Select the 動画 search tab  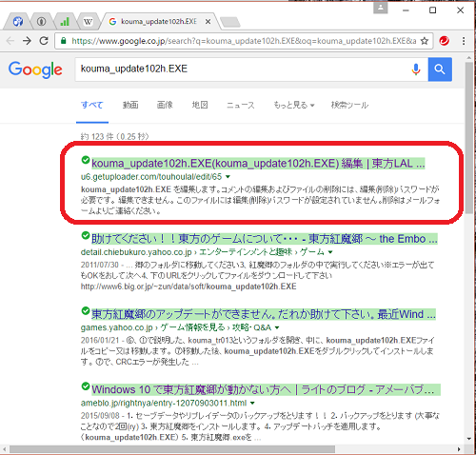[x=130, y=105]
